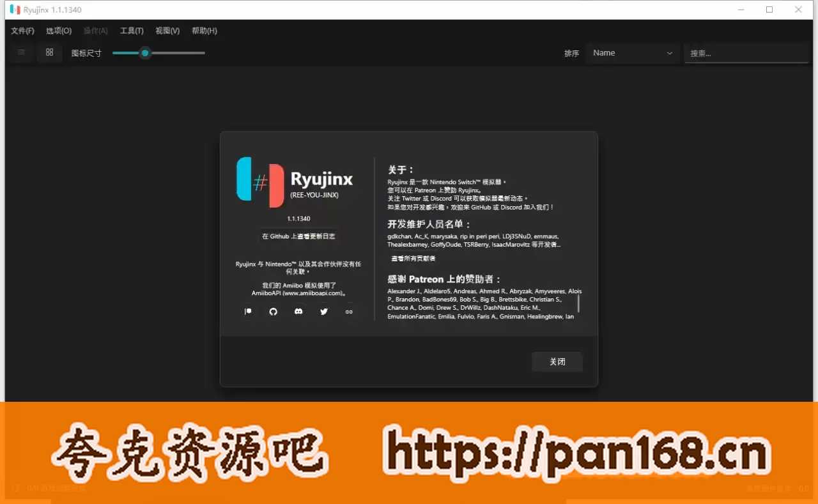Image resolution: width=818 pixels, height=504 pixels.
Task: Close the Ryujinx window
Action: (x=799, y=10)
